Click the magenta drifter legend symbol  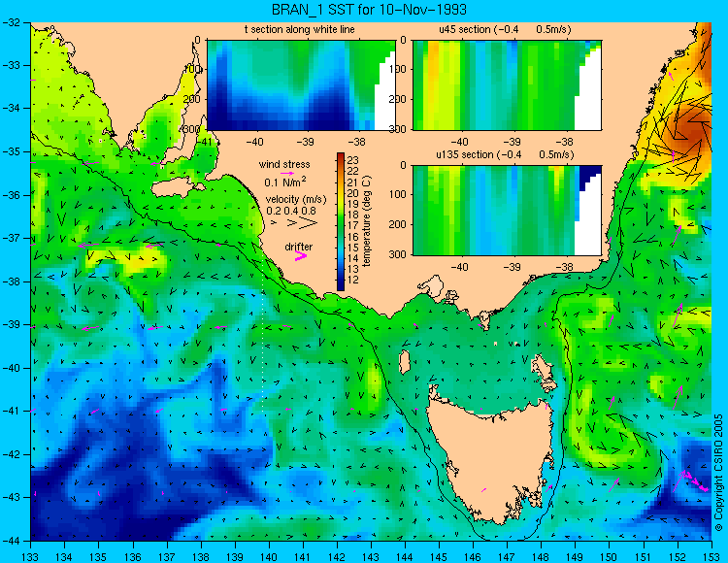[x=301, y=255]
